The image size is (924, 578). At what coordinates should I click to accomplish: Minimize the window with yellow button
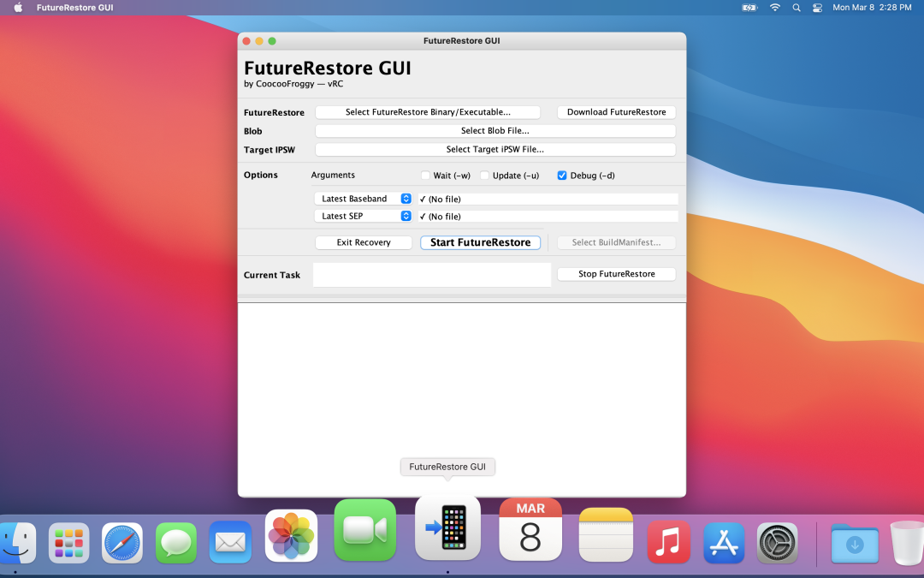tap(259, 41)
